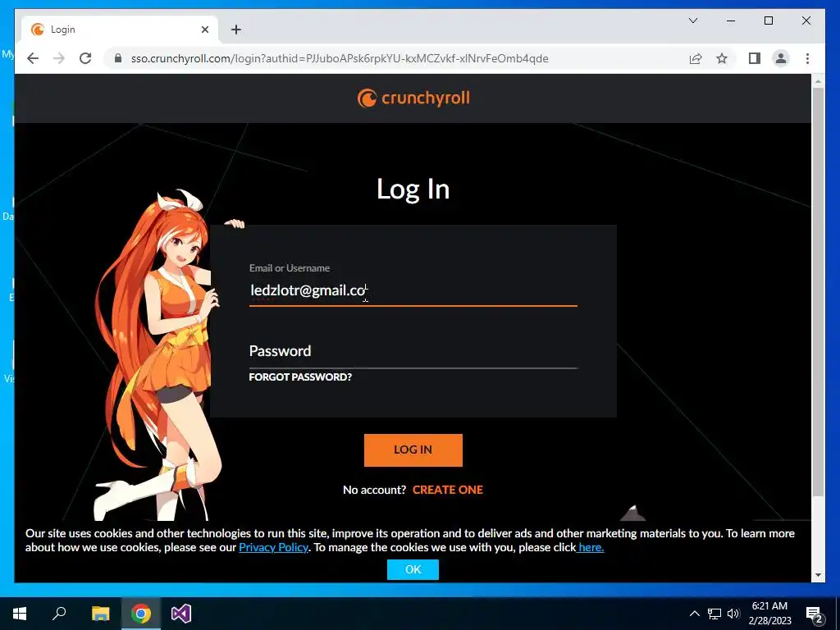Open a new browser tab
This screenshot has width=840, height=630.
(x=236, y=30)
